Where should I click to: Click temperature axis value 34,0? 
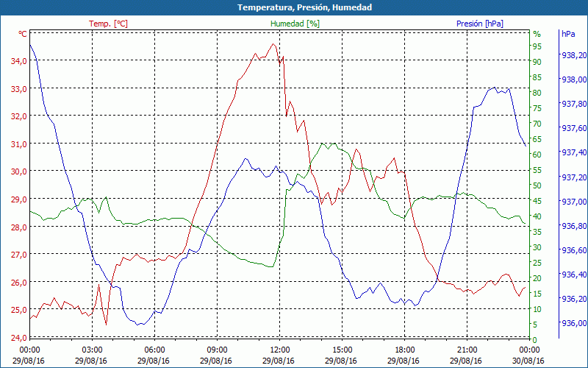(x=18, y=61)
